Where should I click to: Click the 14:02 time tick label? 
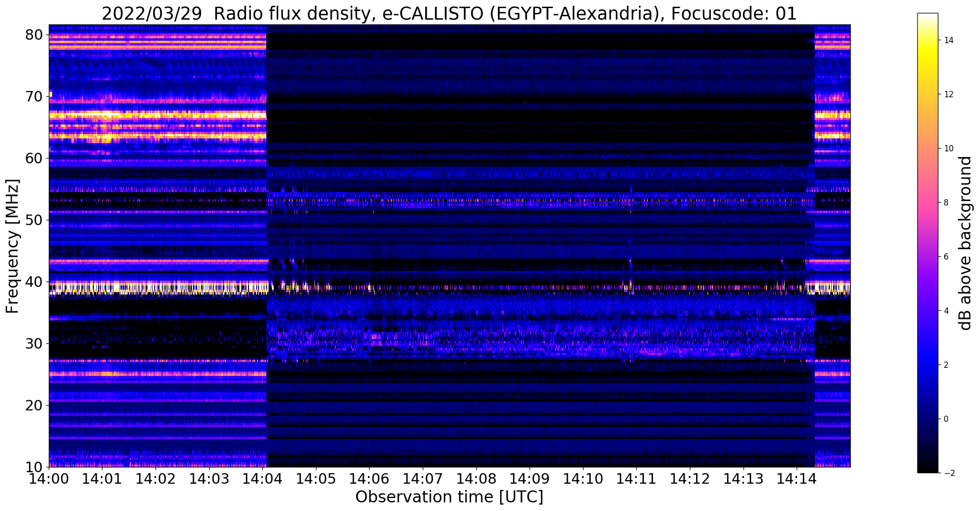[156, 478]
